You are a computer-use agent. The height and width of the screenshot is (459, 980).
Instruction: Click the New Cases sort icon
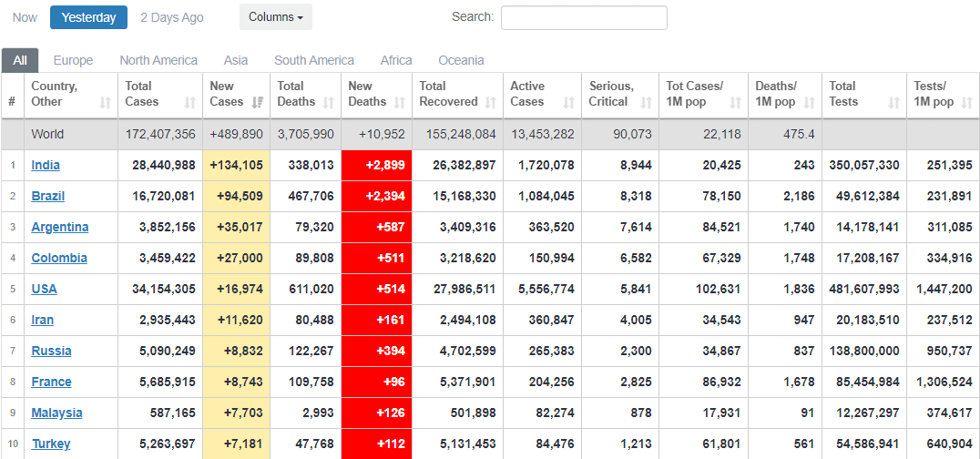pyautogui.click(x=258, y=102)
